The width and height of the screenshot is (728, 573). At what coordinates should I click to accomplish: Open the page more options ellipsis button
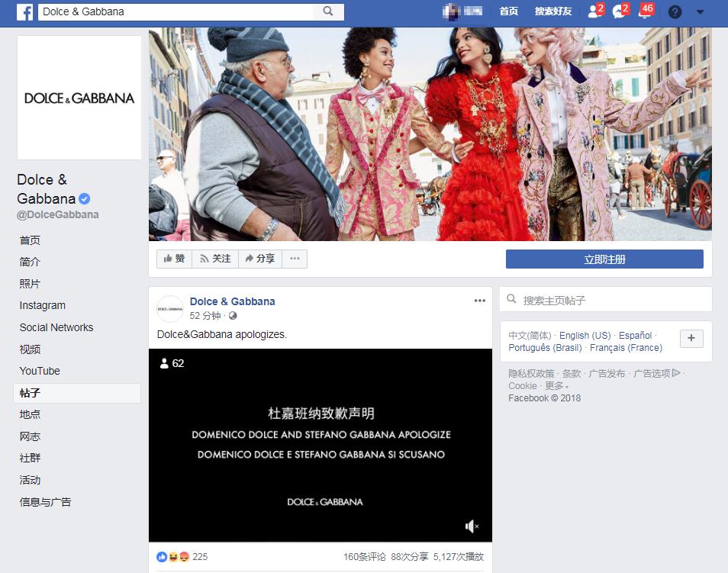coord(295,259)
